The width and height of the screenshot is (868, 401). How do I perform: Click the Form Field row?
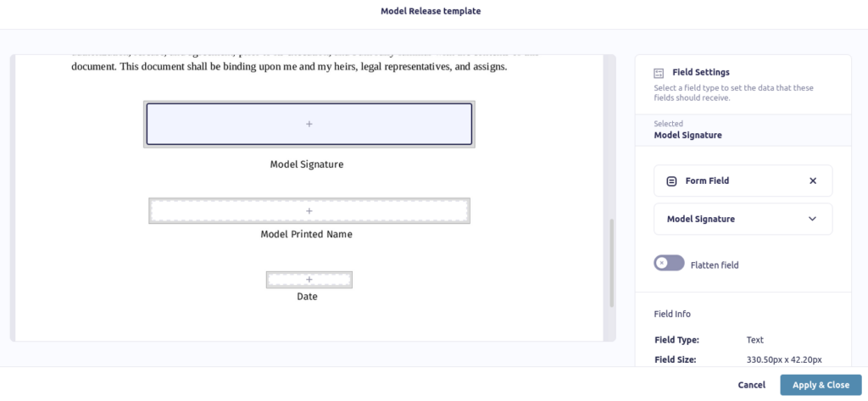(x=743, y=181)
